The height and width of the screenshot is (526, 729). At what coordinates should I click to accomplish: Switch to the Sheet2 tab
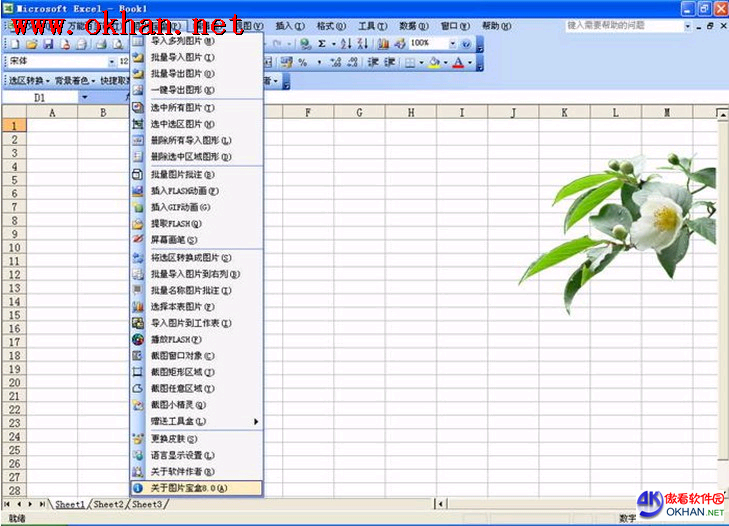click(108, 505)
